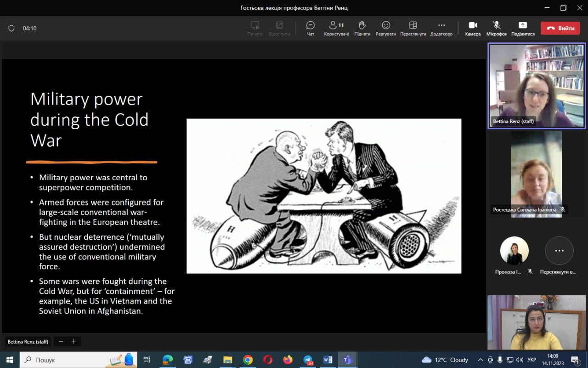Image resolution: width=588 pixels, height=368 pixels.
Task: Toggle the camera on
Action: [x=473, y=28]
